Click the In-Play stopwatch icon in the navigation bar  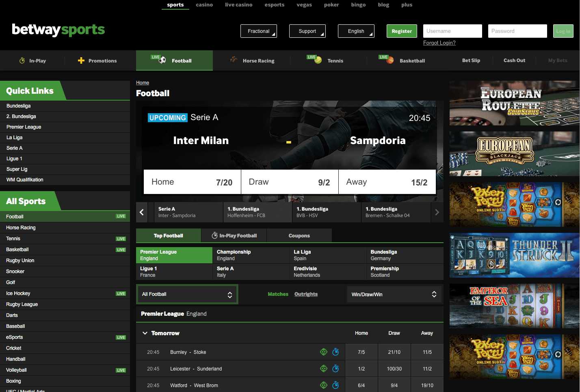[22, 60]
